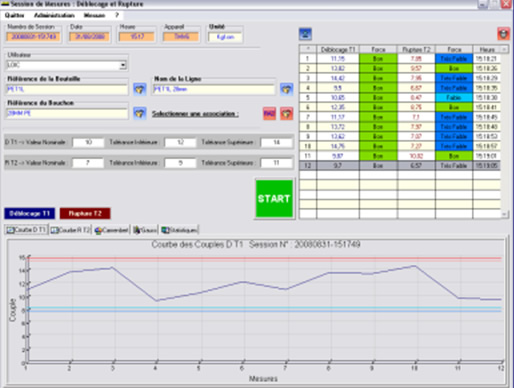
Task: Click the dark red Rupture T2 button
Action: 85,214
